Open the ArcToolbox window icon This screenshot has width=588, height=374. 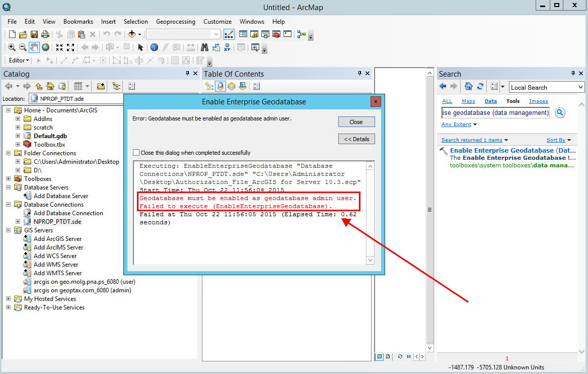click(276, 34)
